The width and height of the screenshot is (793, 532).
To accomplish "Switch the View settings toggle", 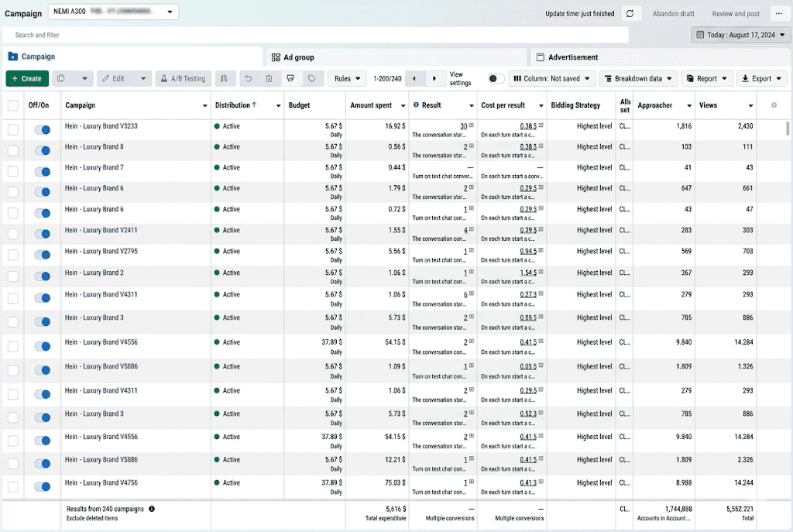I will (x=496, y=78).
